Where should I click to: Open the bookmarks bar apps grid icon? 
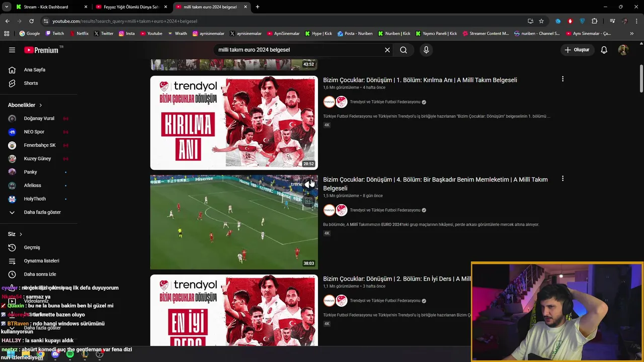pyautogui.click(x=7, y=34)
